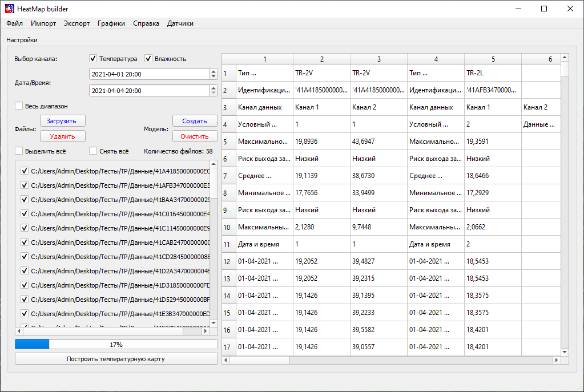The width and height of the screenshot is (584, 392).
Task: Click file list scroll down arrow
Action: [x=214, y=323]
